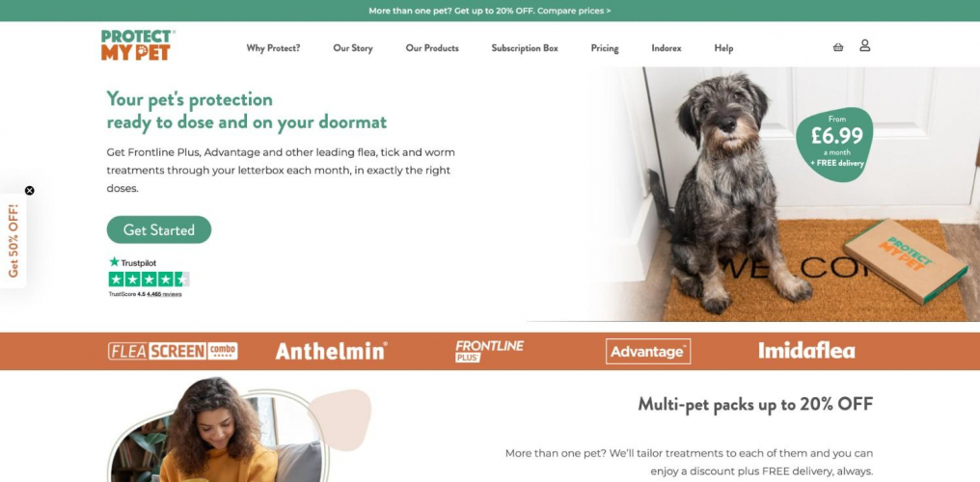Select the FleaScreen combo brand logo
Screen dimensions: 980x482
click(x=173, y=351)
